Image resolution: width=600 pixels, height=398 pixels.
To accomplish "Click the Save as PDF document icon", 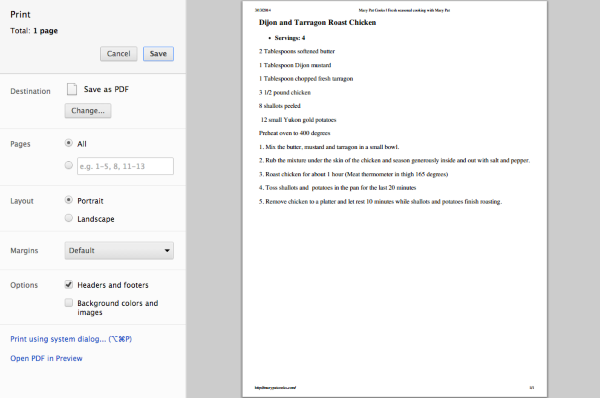I will [x=72, y=89].
